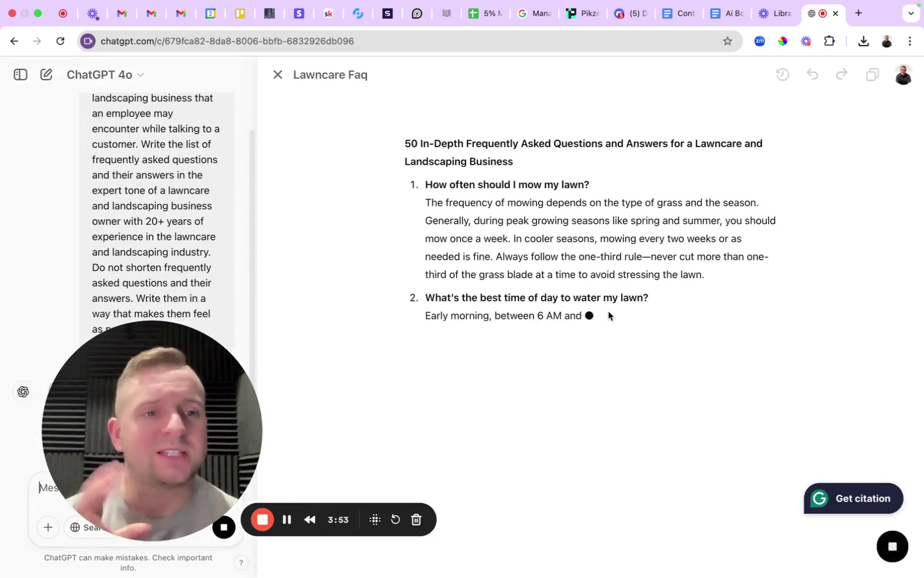Open the browser downloads
Viewport: 924px width, 578px height.
coord(863,41)
